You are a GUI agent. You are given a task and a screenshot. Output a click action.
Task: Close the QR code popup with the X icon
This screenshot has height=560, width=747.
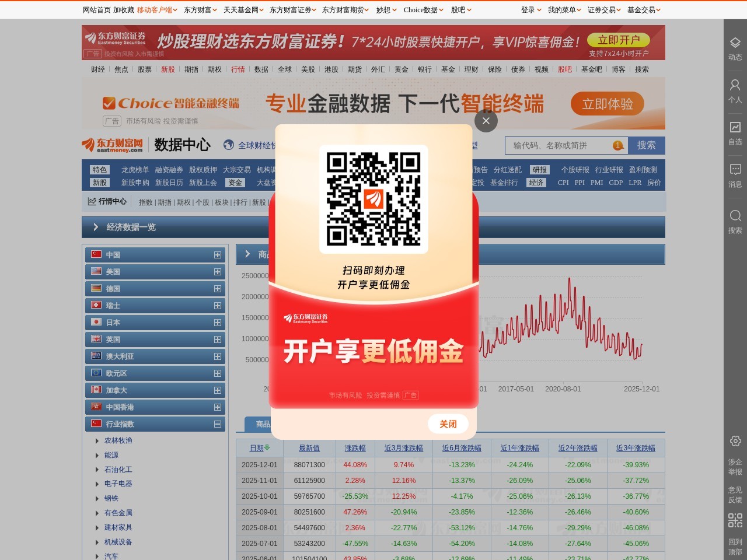[x=486, y=121]
